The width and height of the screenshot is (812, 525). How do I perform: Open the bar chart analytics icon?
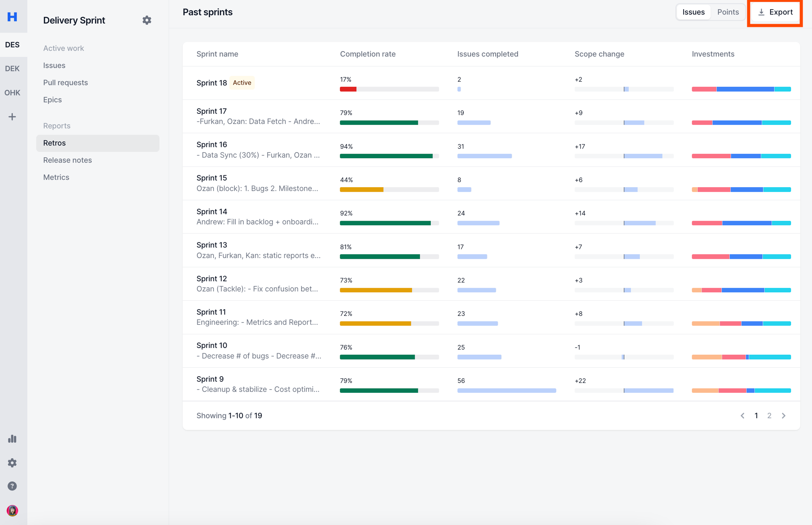click(12, 439)
